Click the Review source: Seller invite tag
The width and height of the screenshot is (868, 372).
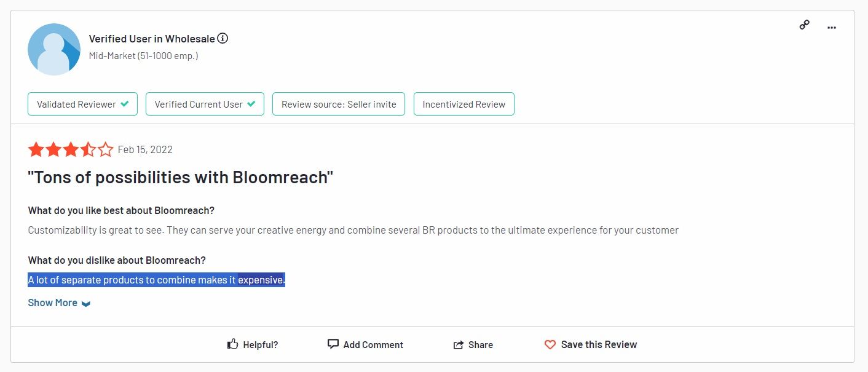pos(339,104)
